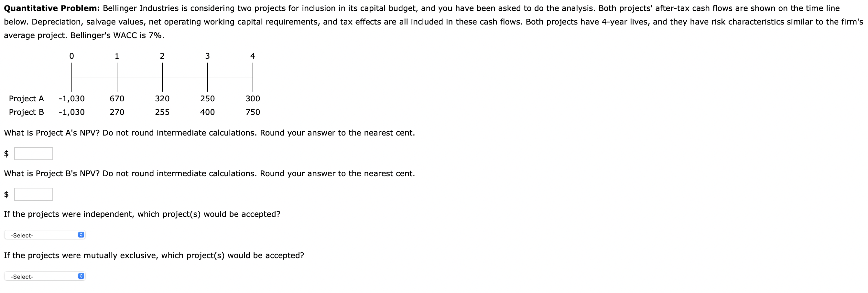The image size is (868, 293).
Task: Click the question text about mutually exclusive projects
Action: click(x=154, y=255)
